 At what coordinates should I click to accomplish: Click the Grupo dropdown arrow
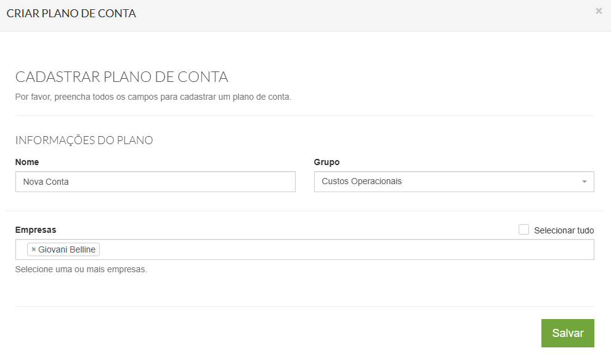click(x=583, y=182)
